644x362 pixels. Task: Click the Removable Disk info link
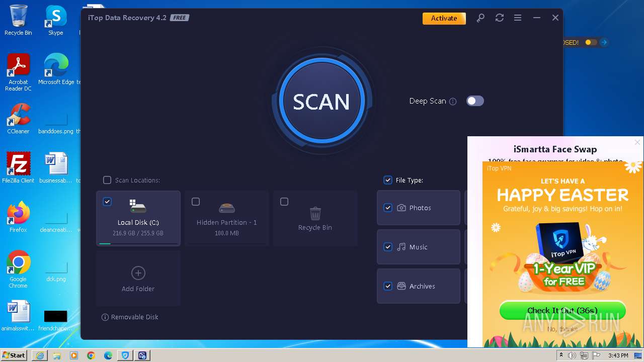pos(130,317)
